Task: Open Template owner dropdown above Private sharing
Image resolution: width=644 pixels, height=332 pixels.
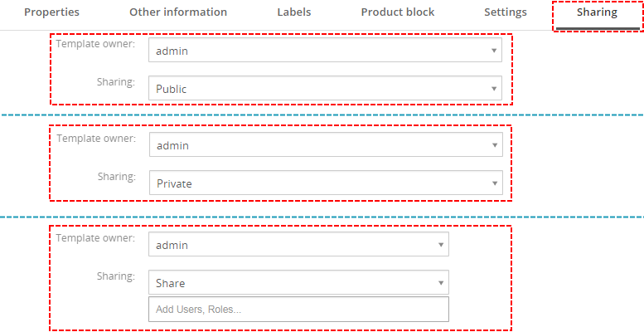Action: (x=325, y=145)
